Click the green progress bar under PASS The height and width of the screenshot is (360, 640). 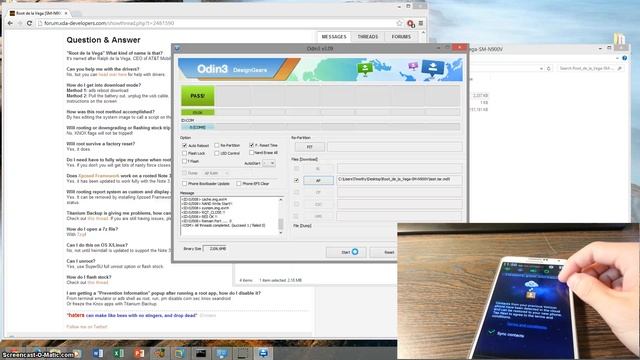pos(198,112)
